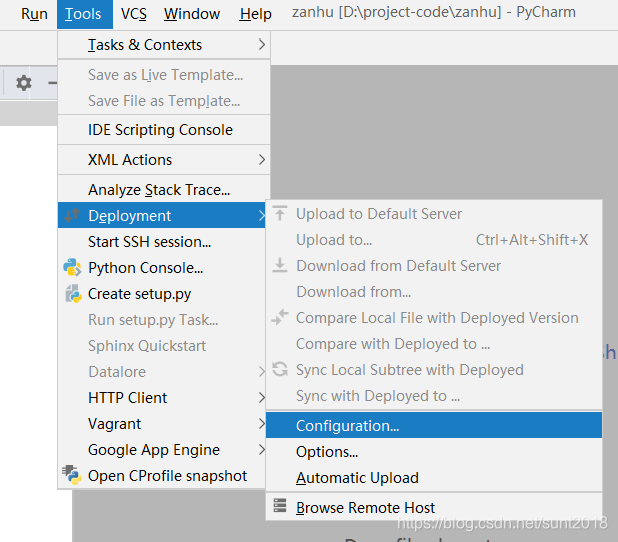Click Compare with Deployed to ...
This screenshot has height=542, width=618.
(x=434, y=344)
